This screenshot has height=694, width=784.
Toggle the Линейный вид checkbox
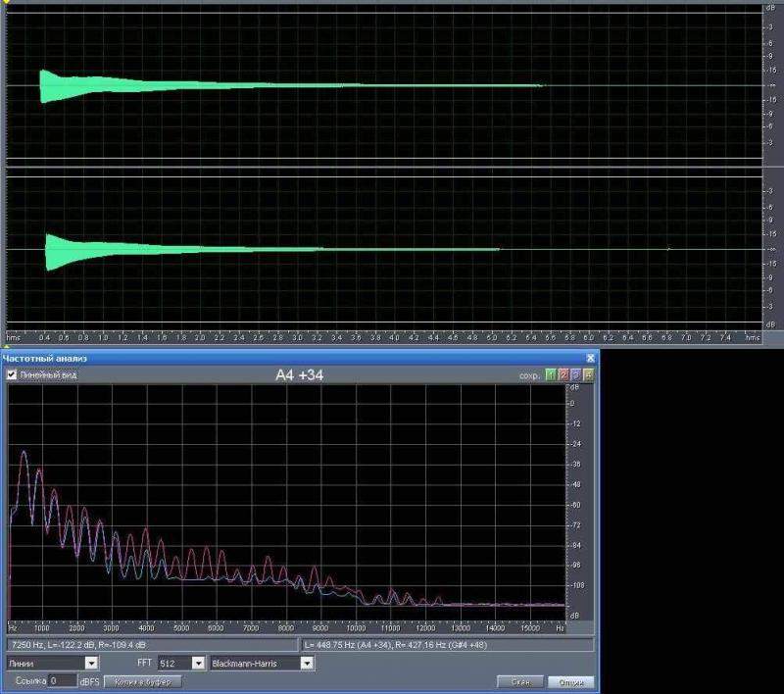[x=12, y=375]
